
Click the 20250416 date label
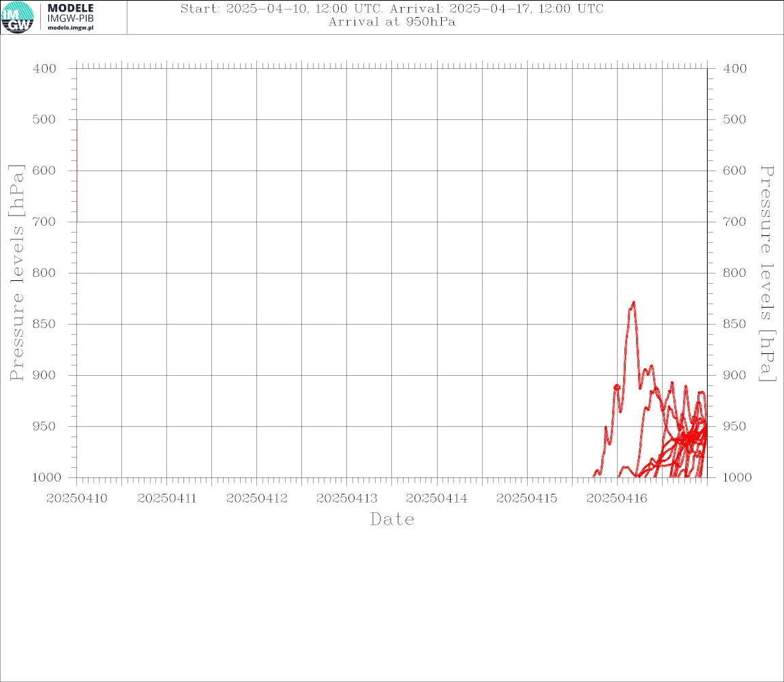point(617,499)
